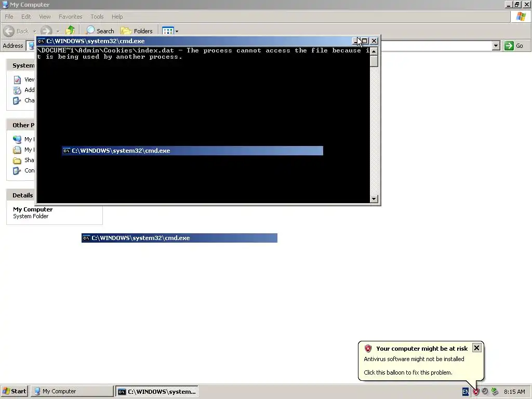The image size is (532, 399).
Task: Click the EN language bar indicator
Action: click(x=465, y=392)
